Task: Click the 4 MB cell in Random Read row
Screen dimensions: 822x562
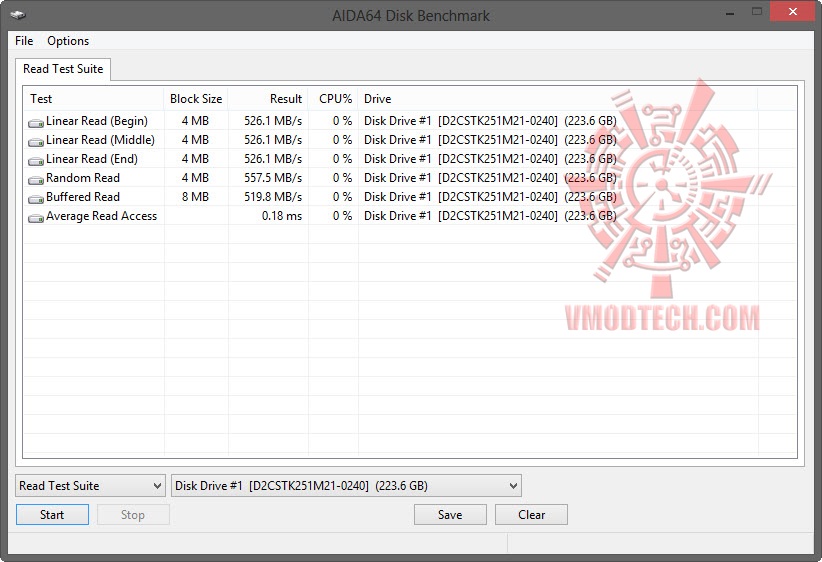Action: point(196,178)
